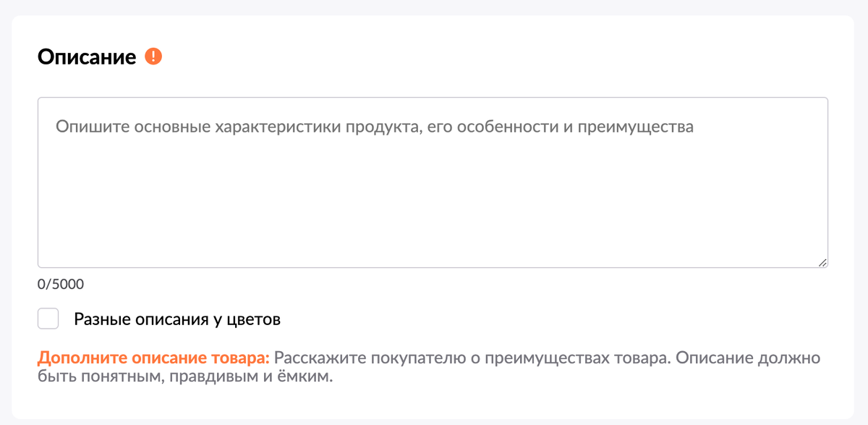Tick the 'Разные описания у цветов' checkbox
Viewport: 868px width, 425px height.
pos(48,319)
